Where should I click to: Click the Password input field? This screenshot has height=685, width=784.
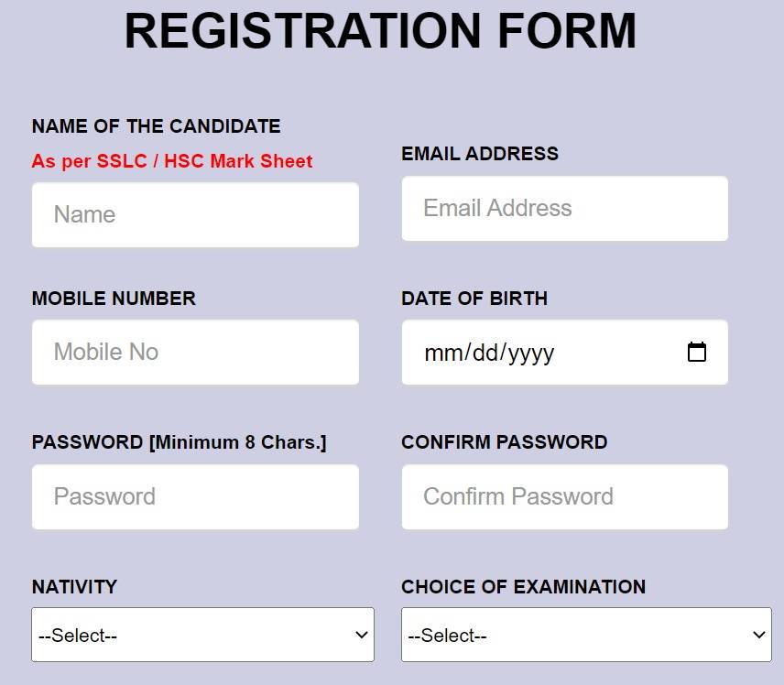point(195,496)
